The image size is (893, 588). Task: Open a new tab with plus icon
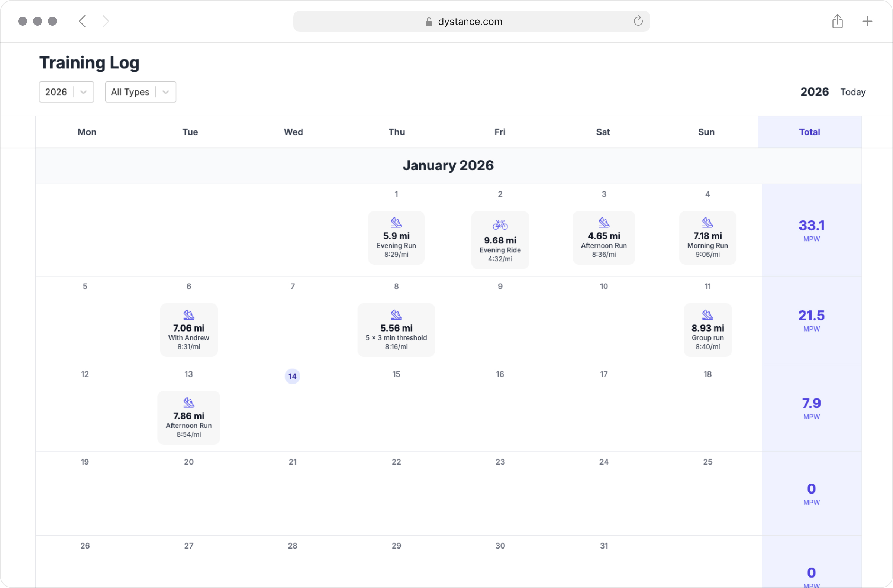[x=867, y=22]
